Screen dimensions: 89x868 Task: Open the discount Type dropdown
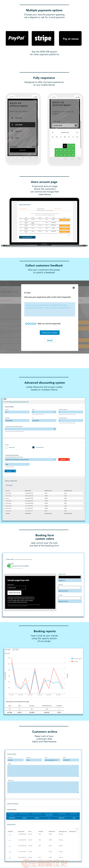point(44,412)
